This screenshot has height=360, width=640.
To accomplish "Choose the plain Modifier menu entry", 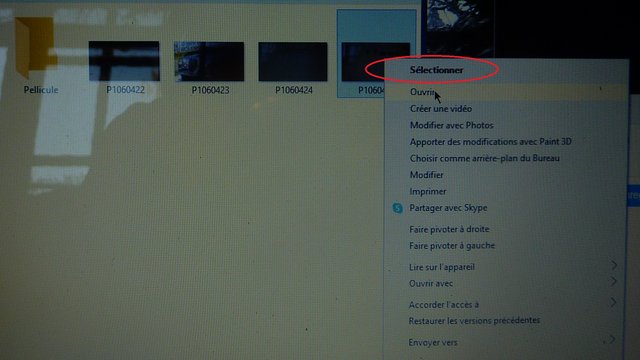I will pos(427,175).
